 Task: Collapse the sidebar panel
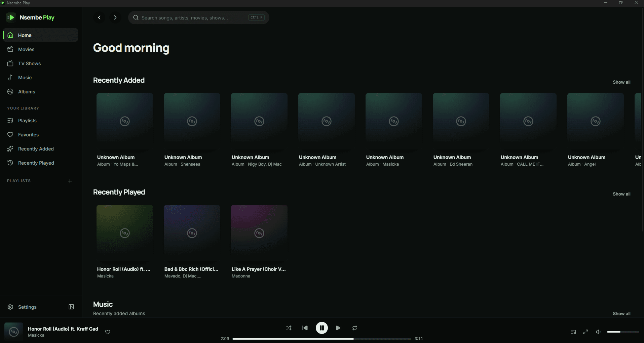coord(71,307)
